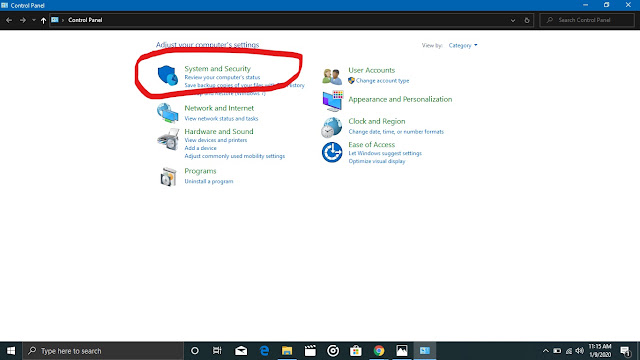Open Microsoft Store from the taskbar
The image size is (640, 360).
[x=356, y=351]
